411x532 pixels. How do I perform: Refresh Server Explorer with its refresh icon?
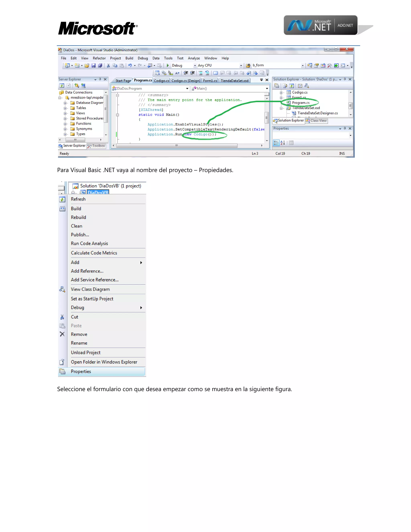click(62, 86)
